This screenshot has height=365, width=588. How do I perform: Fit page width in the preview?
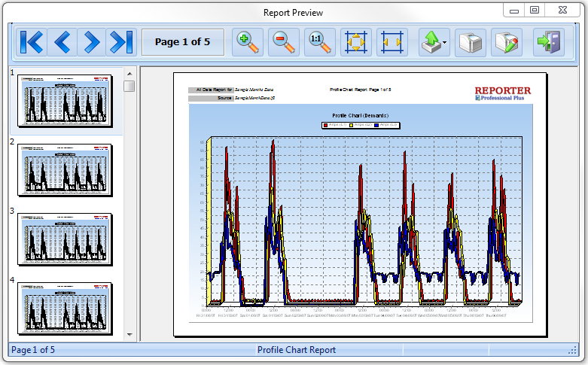tap(392, 42)
